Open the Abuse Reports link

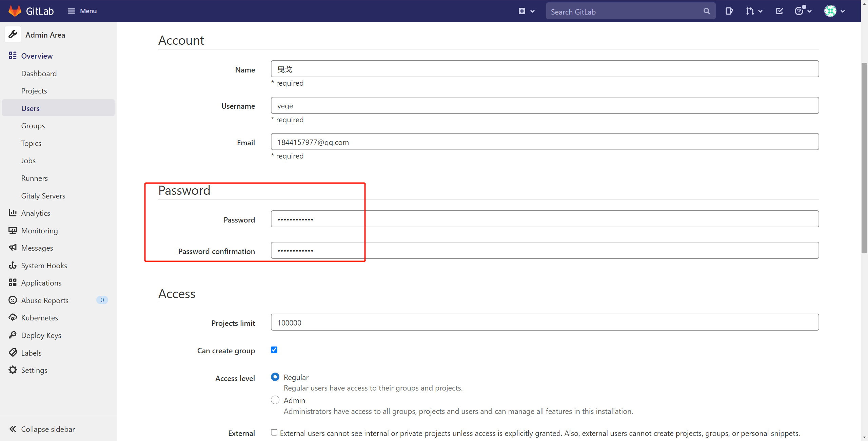point(45,300)
